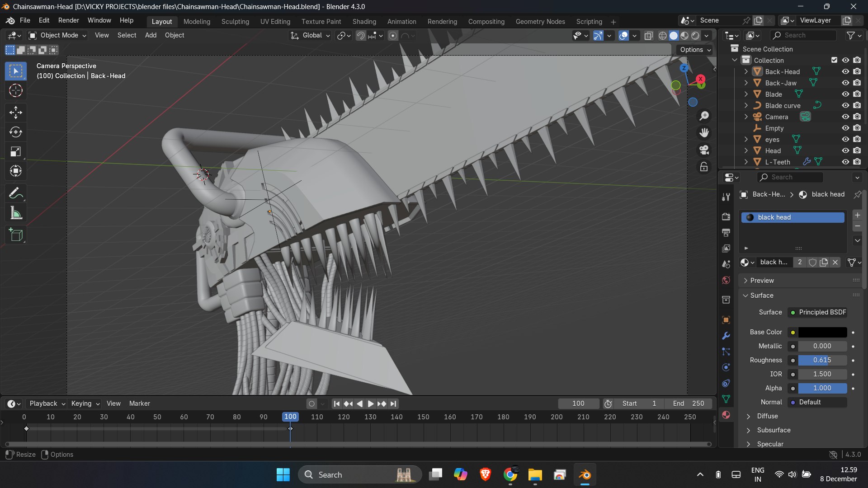Select the Add Cube tool
Screen dimensions: 868x488
coord(16,235)
